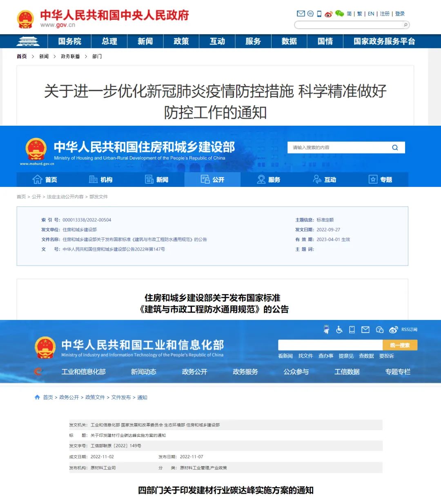Screen dimensions: 441x504
Task: Click the 要投诉 quick link
Action: (387, 356)
